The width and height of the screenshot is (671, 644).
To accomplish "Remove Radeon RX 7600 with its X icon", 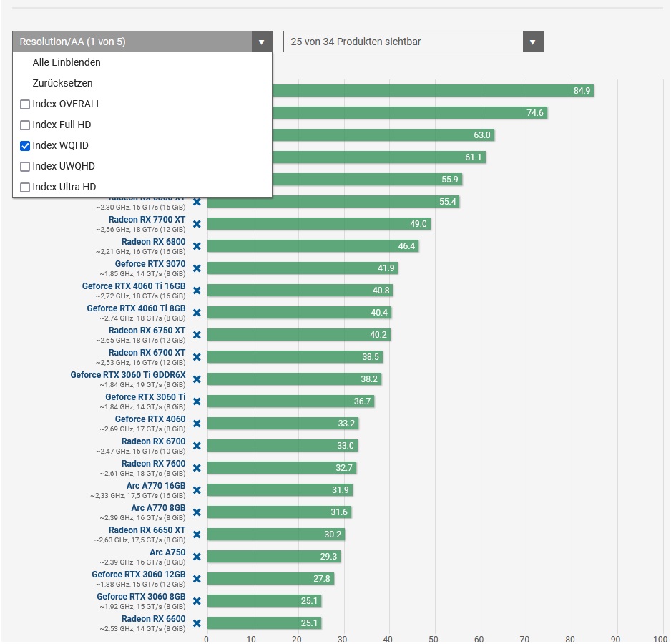I will point(197,468).
